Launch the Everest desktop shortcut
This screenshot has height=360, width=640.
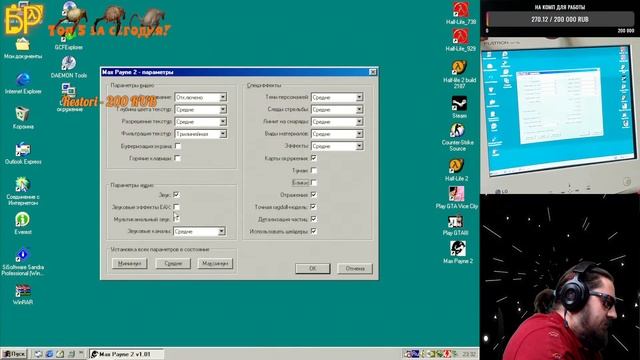point(22,223)
